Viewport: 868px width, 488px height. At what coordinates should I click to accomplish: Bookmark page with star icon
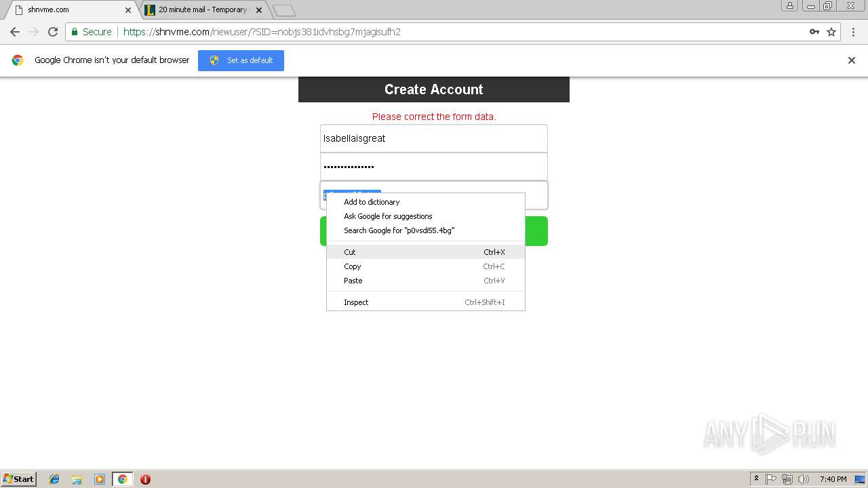(x=831, y=32)
